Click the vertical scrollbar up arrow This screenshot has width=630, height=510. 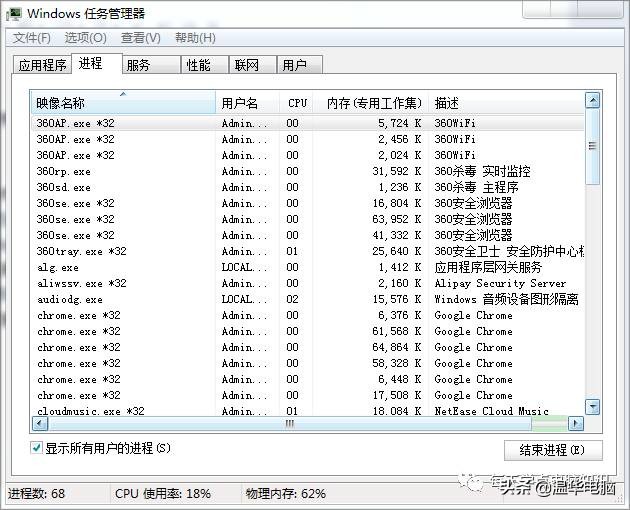(x=593, y=100)
